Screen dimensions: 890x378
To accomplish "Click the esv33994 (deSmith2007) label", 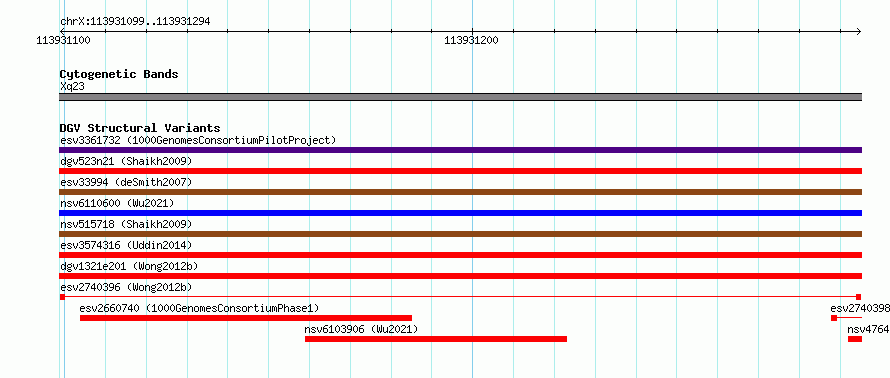I will [x=126, y=182].
